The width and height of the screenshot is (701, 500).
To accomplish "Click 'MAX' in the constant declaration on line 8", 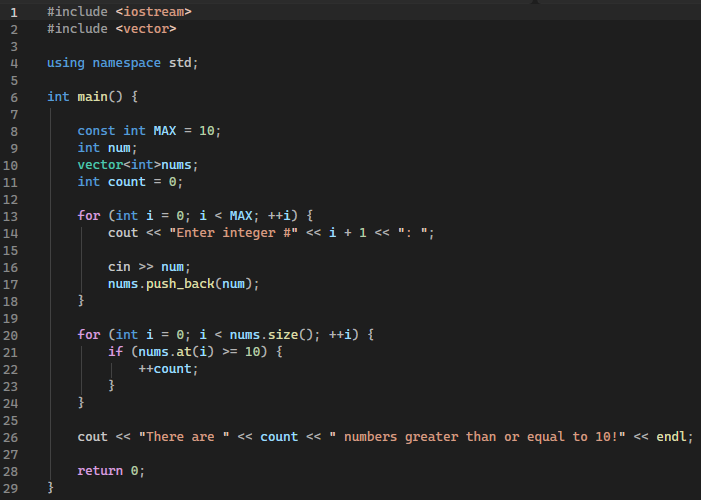I will click(x=165, y=131).
